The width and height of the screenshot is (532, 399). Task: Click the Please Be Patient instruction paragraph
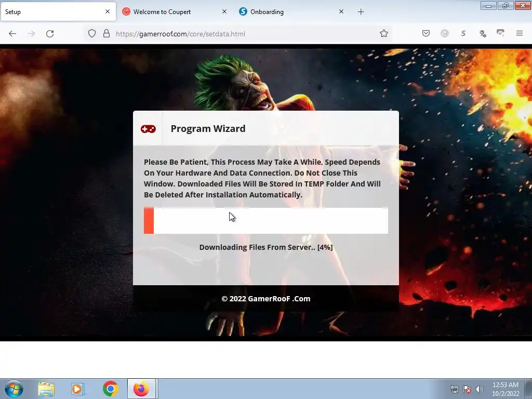point(262,179)
